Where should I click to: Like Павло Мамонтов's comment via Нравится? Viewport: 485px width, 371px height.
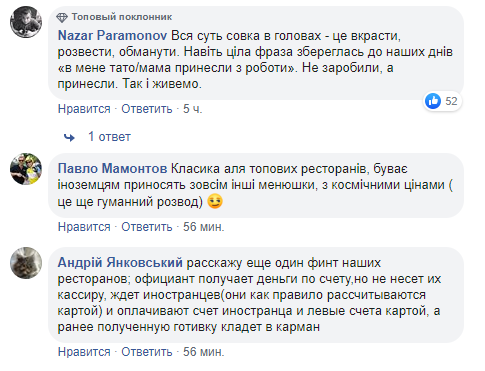[x=84, y=227]
